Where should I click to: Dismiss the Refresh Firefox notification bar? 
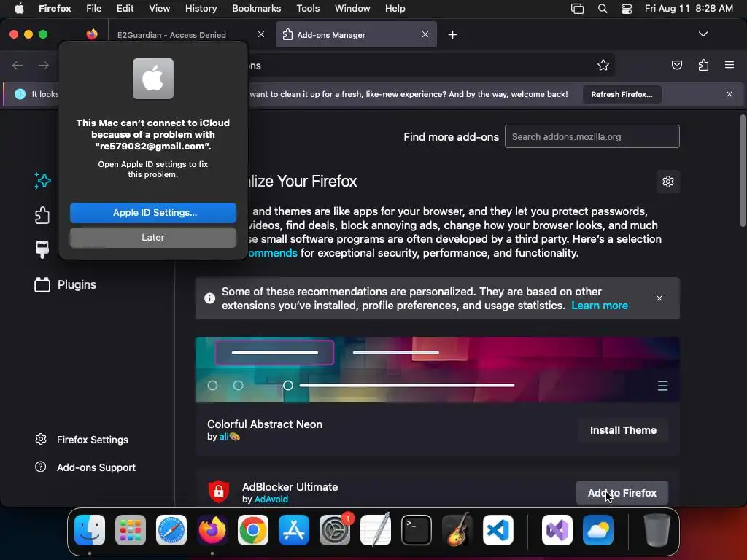point(729,94)
